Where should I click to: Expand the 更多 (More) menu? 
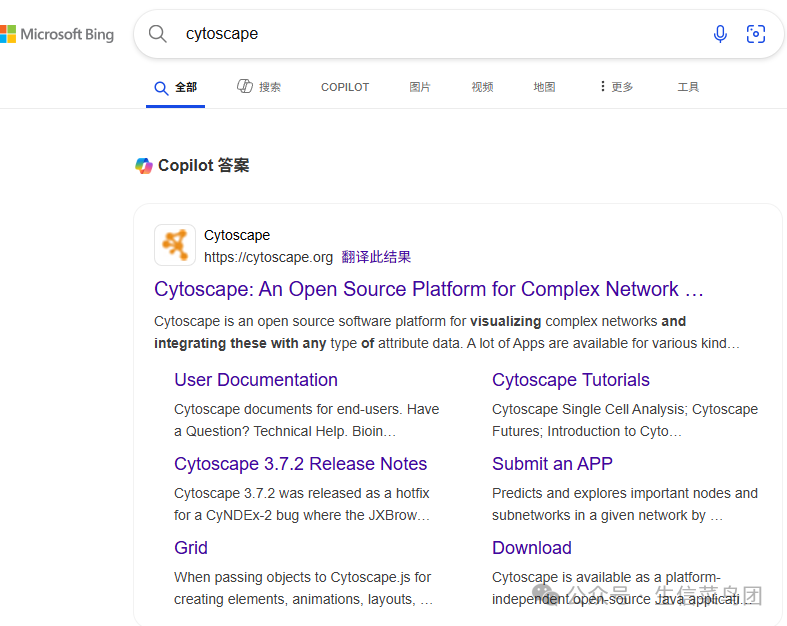pyautogui.click(x=616, y=87)
